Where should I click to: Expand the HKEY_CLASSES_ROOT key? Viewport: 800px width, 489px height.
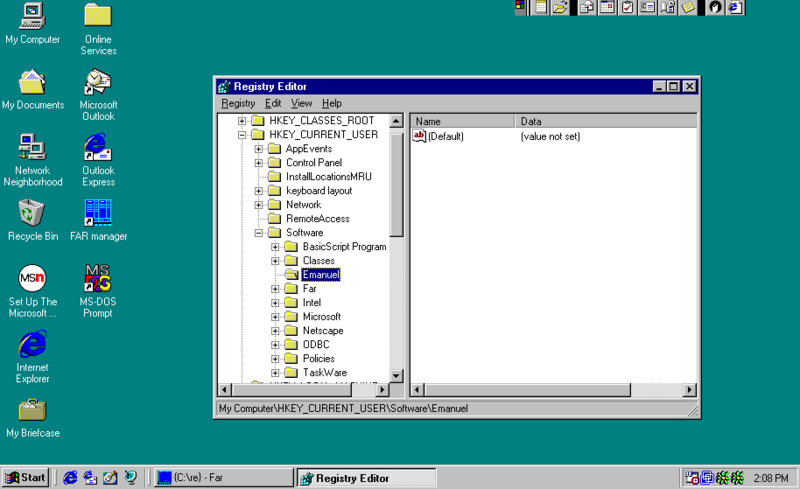click(x=242, y=121)
